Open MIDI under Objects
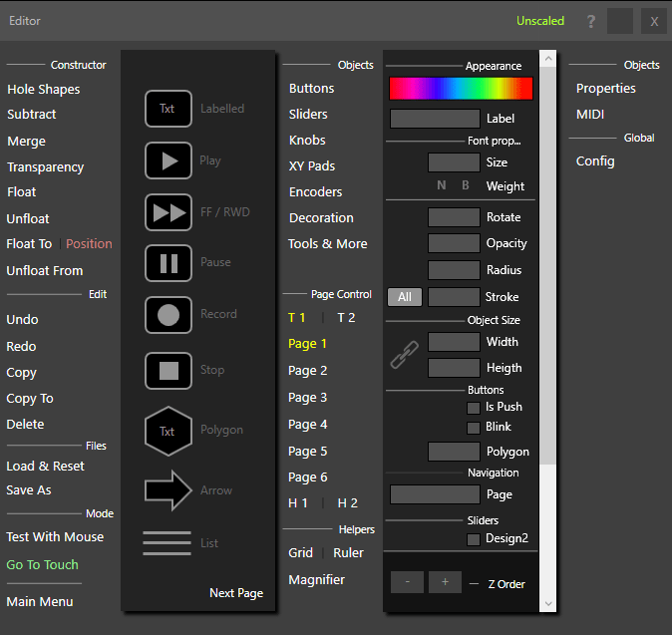This screenshot has width=672, height=635. [x=590, y=115]
